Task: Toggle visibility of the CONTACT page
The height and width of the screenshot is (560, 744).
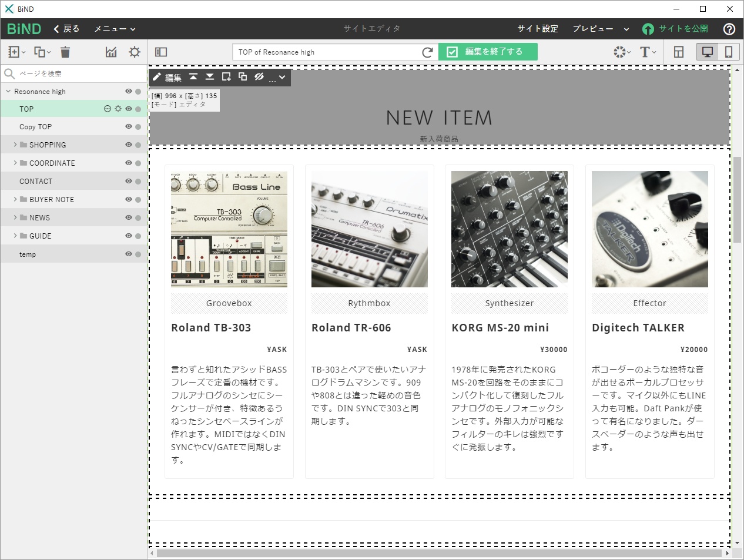Action: pyautogui.click(x=127, y=181)
